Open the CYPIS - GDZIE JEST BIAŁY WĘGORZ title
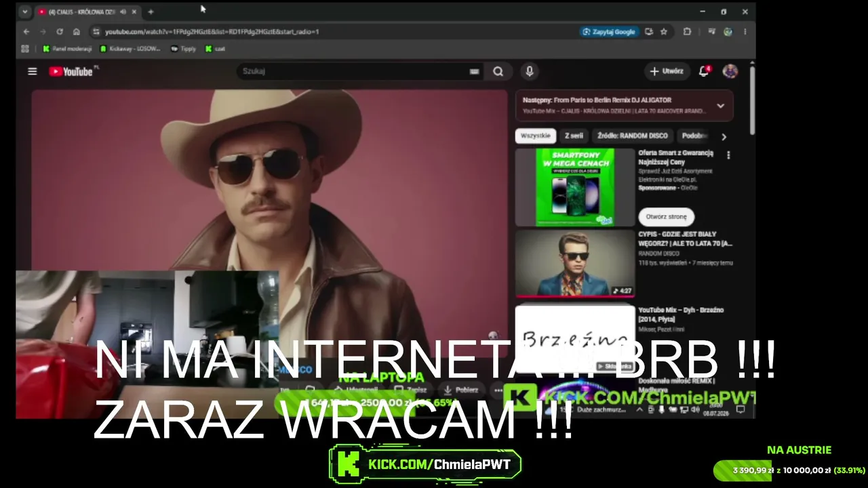 685,239
